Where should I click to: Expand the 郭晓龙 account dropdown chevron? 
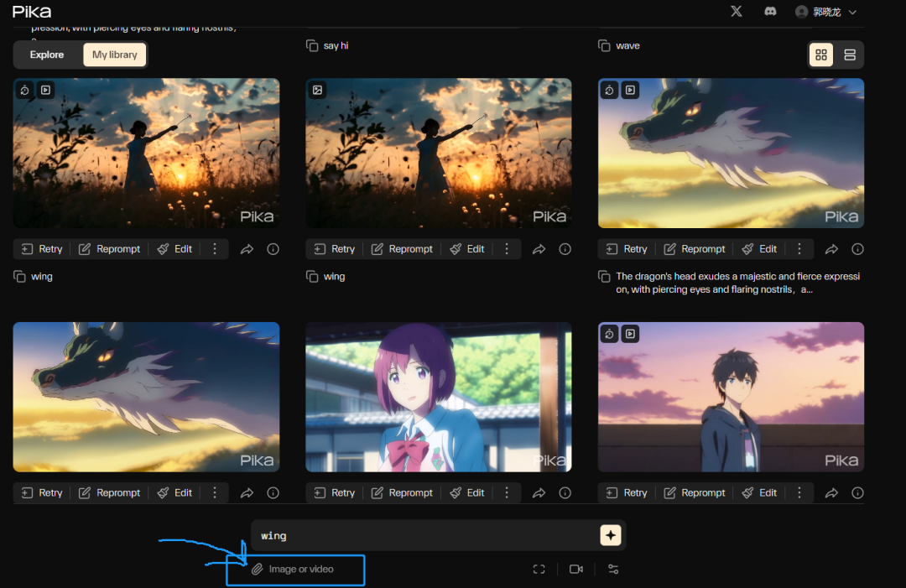852,12
